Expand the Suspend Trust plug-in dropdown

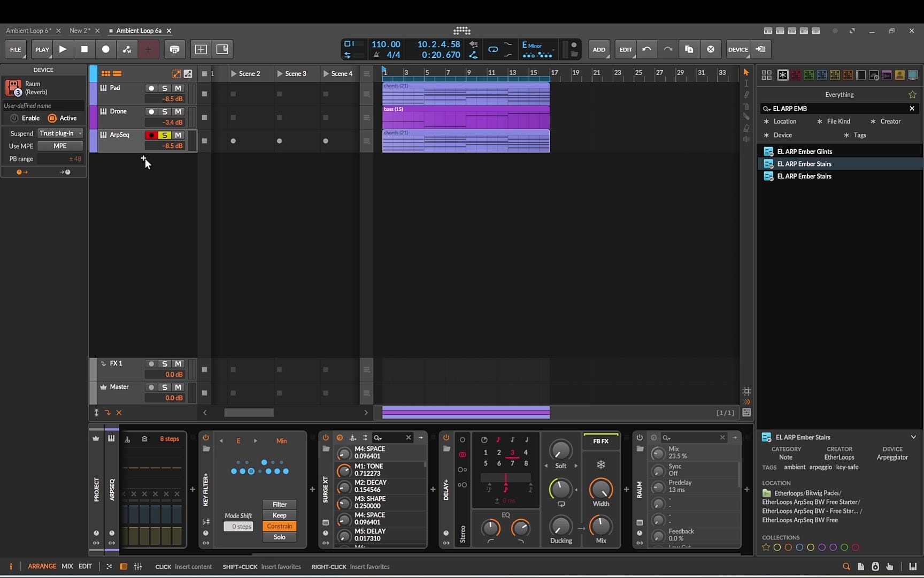click(60, 133)
